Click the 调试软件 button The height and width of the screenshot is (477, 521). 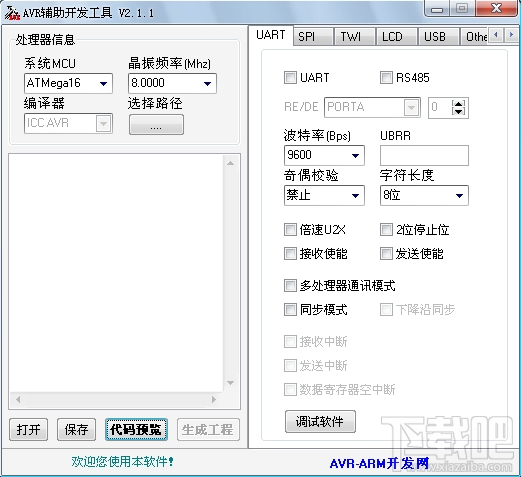pos(320,422)
